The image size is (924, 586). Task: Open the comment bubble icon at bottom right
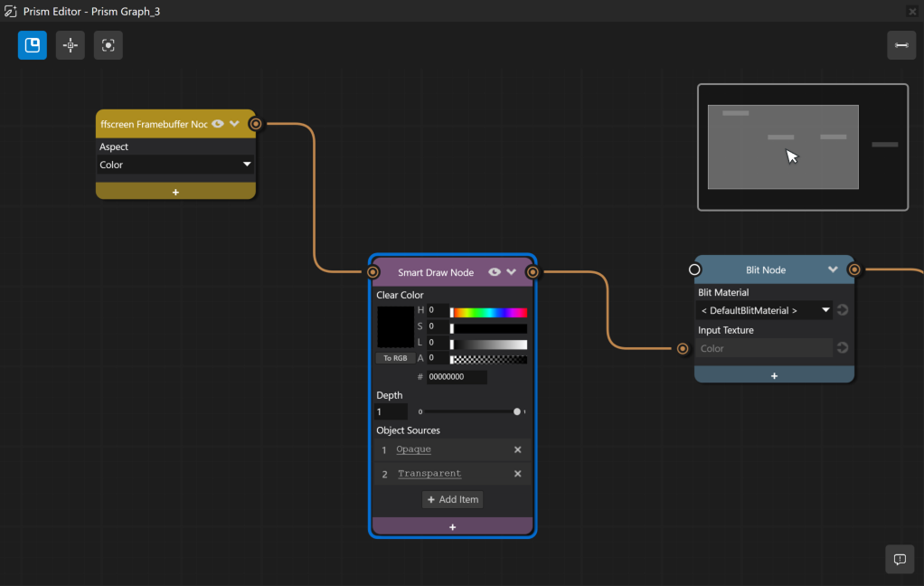point(900,559)
